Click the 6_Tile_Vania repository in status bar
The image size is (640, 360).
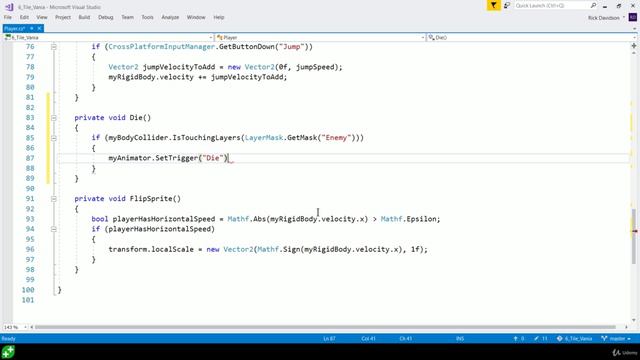pos(574,338)
